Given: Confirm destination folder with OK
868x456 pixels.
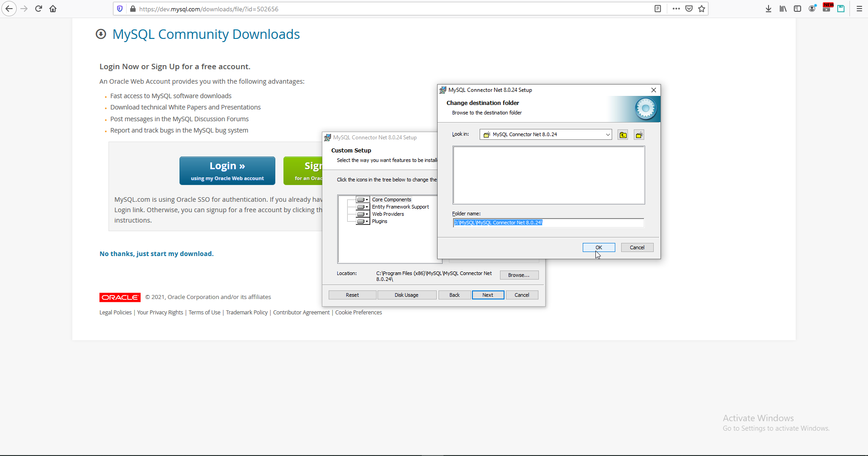Looking at the screenshot, I should [599, 247].
